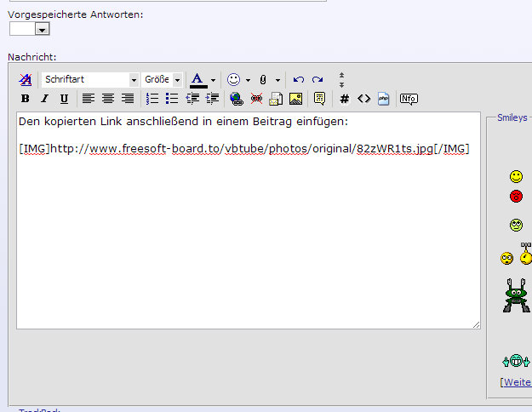Insert the teal grinning cheering smiley
This screenshot has height=412, width=532.
coord(516,361)
